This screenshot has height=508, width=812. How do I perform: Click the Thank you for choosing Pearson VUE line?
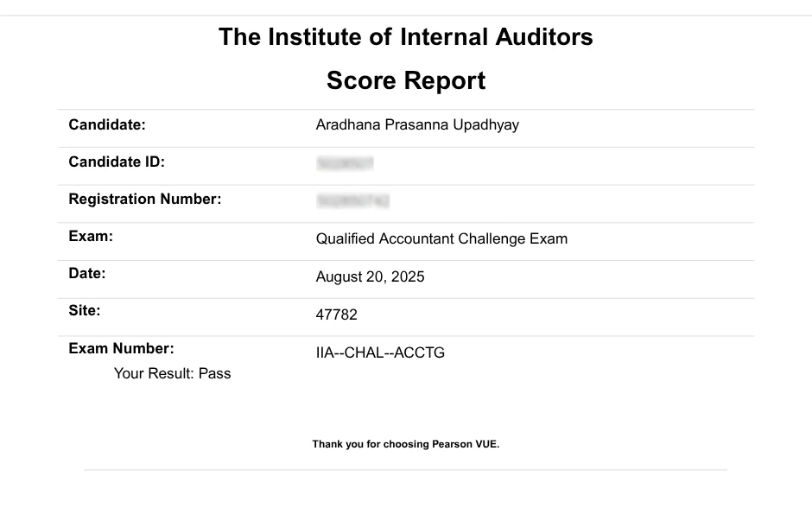tap(406, 445)
